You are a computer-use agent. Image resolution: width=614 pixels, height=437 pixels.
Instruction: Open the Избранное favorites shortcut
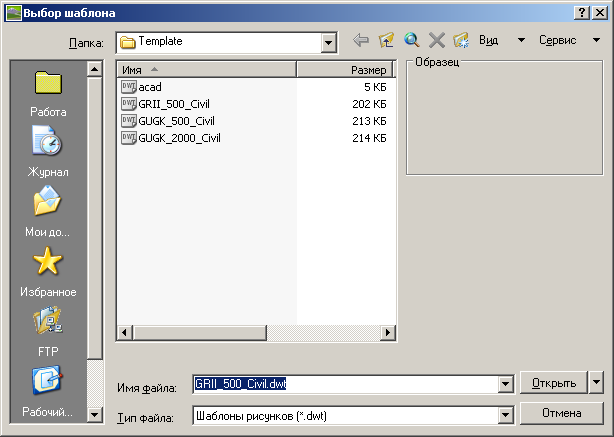[48, 272]
